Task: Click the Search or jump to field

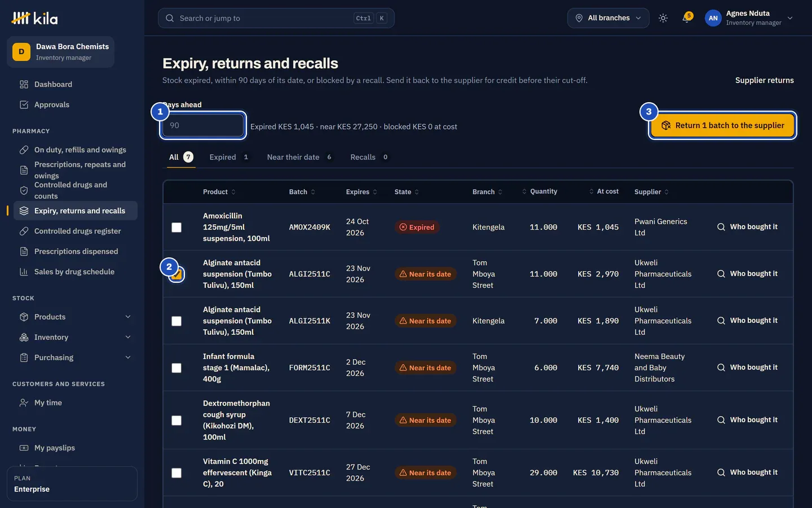Action: tap(276, 18)
